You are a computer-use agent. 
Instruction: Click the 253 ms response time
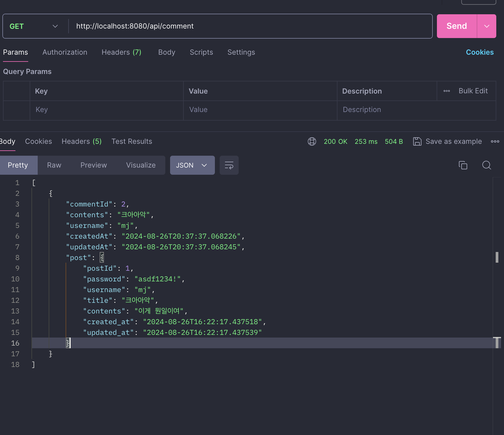366,141
